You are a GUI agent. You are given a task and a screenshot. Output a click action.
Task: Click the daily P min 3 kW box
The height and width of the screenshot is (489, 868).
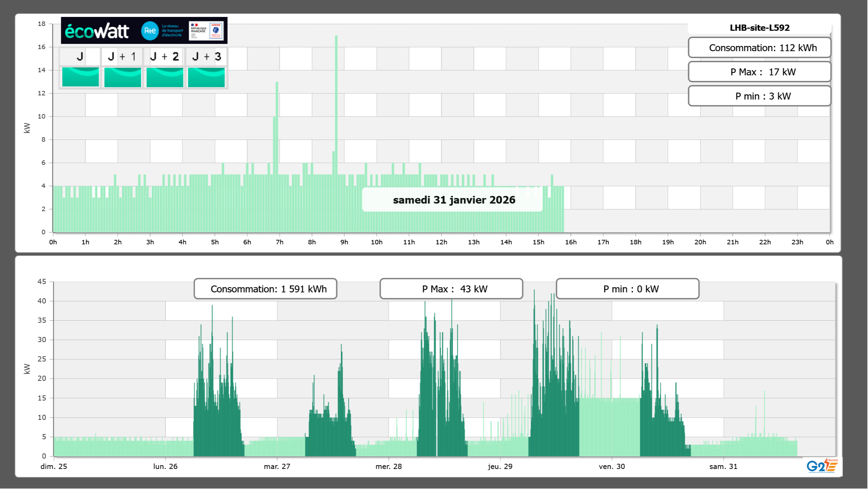759,96
